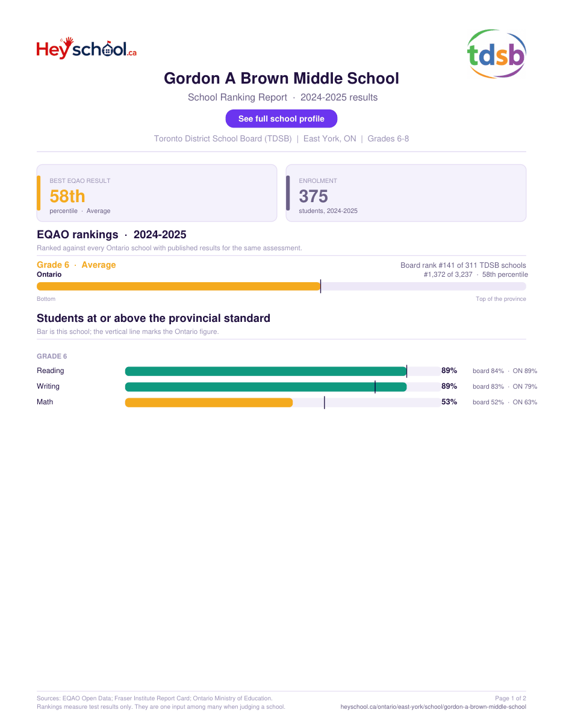563x728 pixels.
Task: Click Toronto District School Board (TDSB) text
Action: tap(223, 138)
